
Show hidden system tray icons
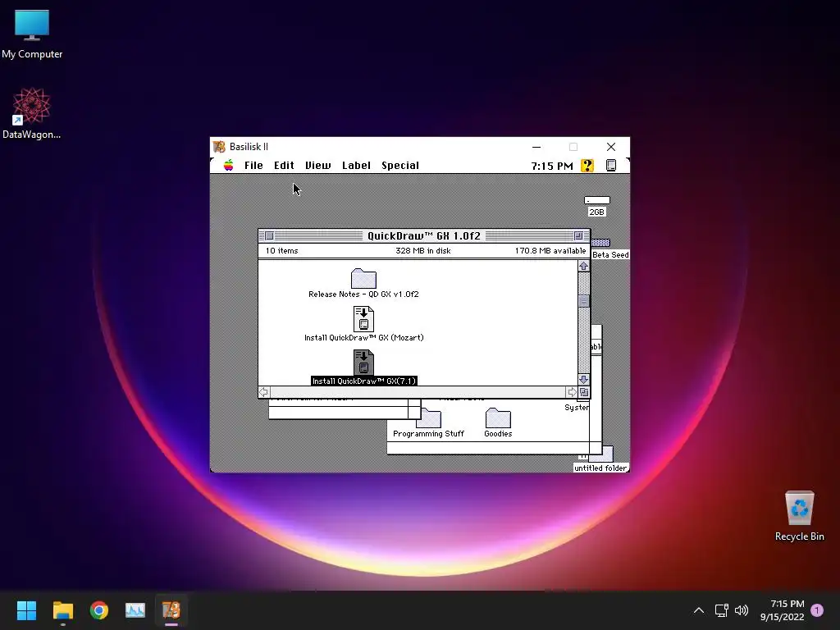699,610
